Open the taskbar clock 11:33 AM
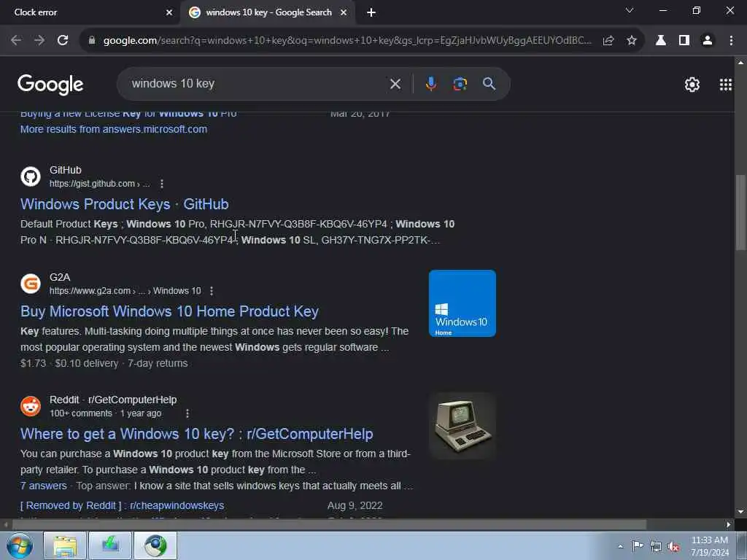The height and width of the screenshot is (560, 747). [x=710, y=546]
